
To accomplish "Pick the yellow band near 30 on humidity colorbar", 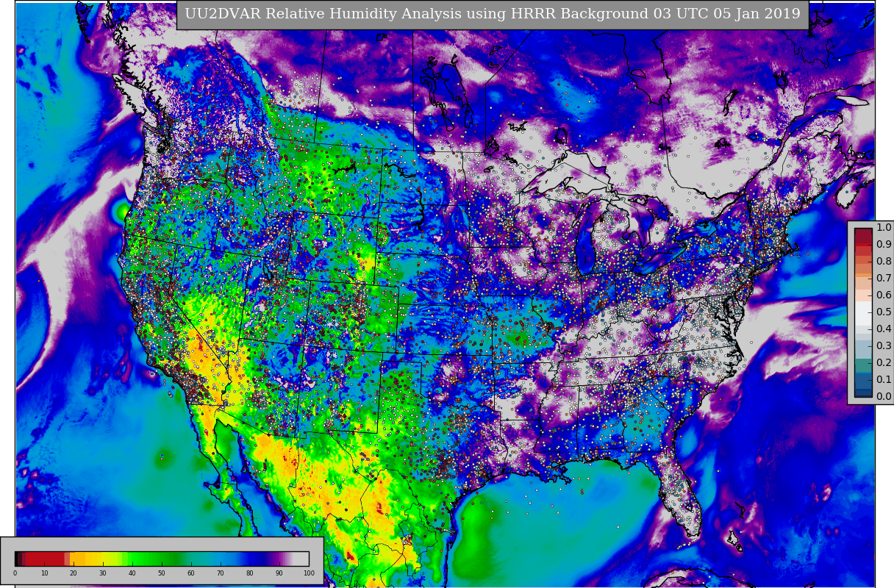I will pyautogui.click(x=103, y=559).
